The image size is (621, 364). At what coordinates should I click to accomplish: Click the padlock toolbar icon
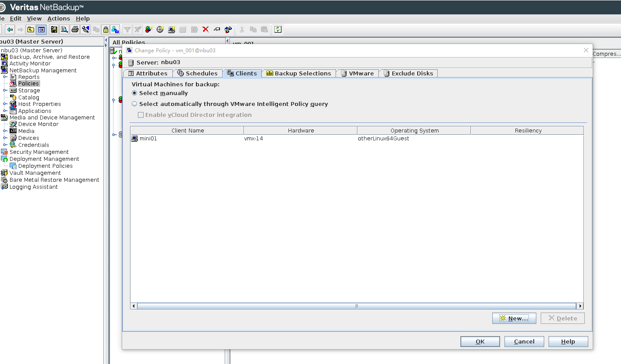tap(106, 30)
